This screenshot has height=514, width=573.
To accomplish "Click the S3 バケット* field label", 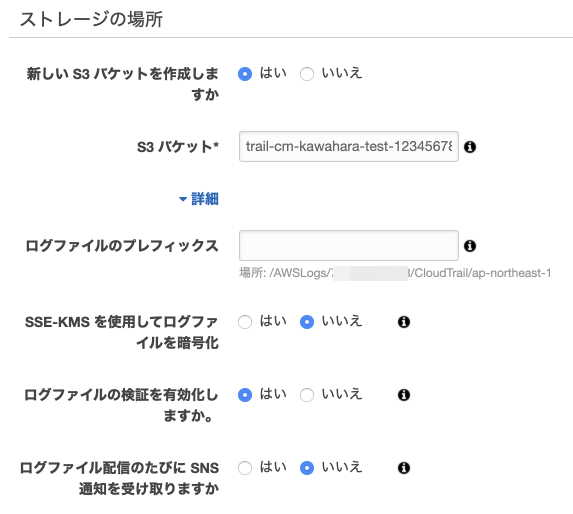I will pyautogui.click(x=178, y=147).
